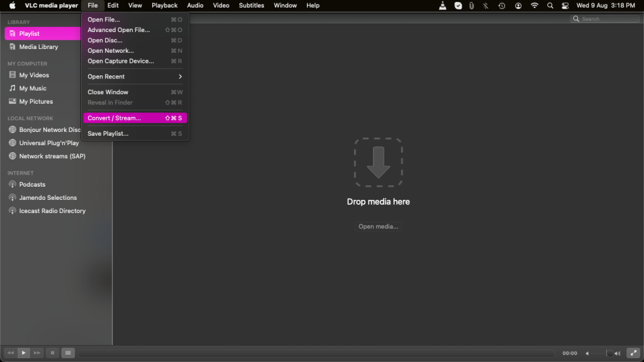This screenshot has width=644, height=362.
Task: Click the Jamendo Selections icon
Action: (13, 197)
